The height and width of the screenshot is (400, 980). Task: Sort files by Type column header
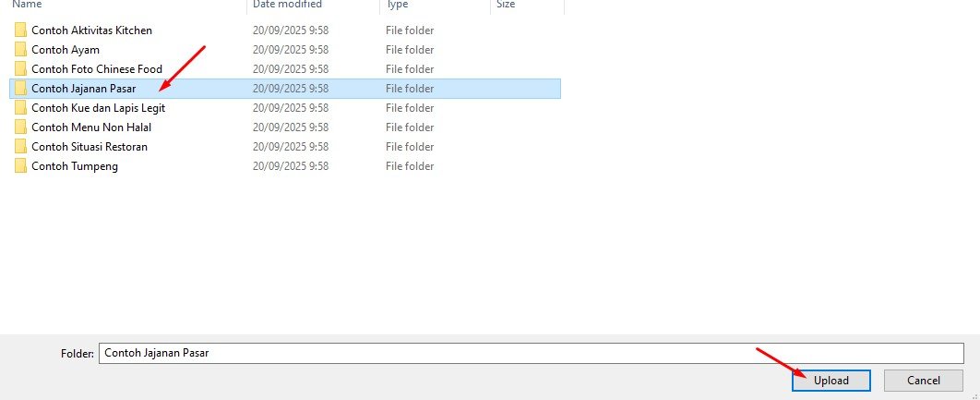(397, 5)
